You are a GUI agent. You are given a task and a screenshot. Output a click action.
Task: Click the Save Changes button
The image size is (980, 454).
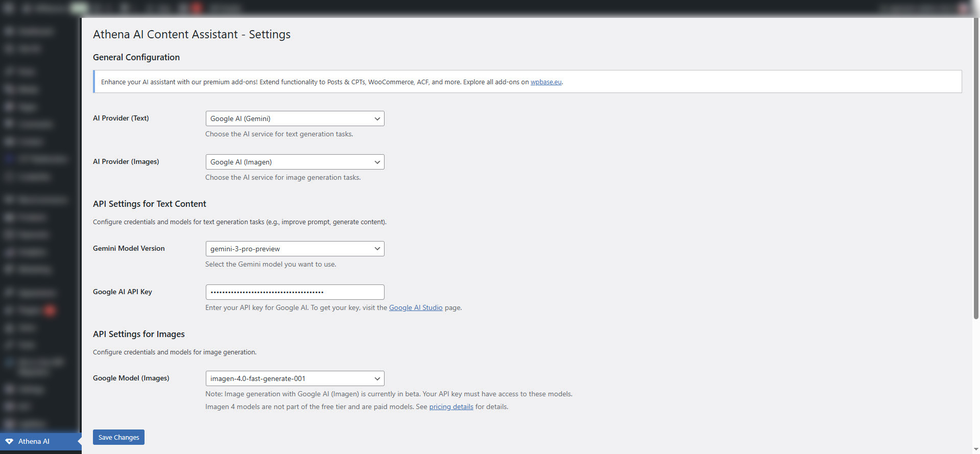click(118, 437)
